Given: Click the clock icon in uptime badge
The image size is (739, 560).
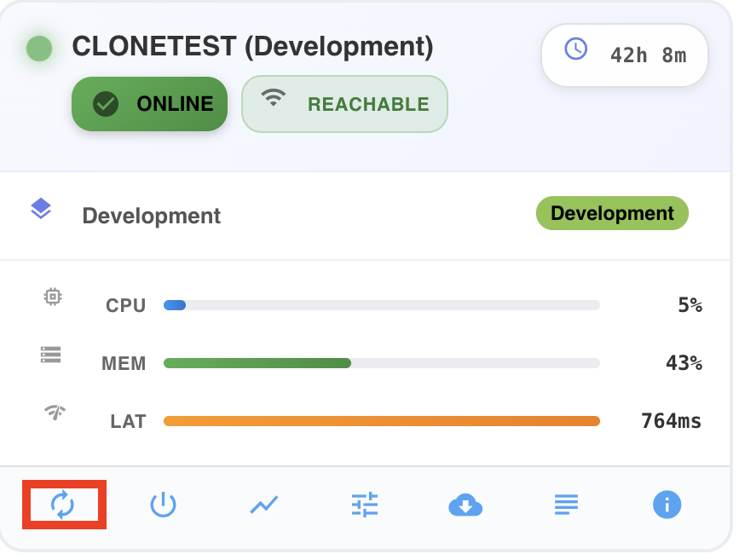Looking at the screenshot, I should [x=576, y=49].
